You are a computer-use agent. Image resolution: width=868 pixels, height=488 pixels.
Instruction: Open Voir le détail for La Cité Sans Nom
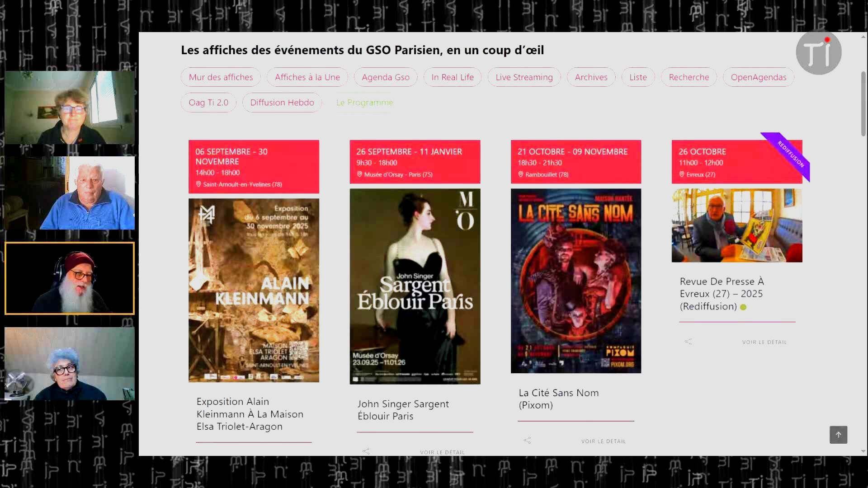coord(604,441)
